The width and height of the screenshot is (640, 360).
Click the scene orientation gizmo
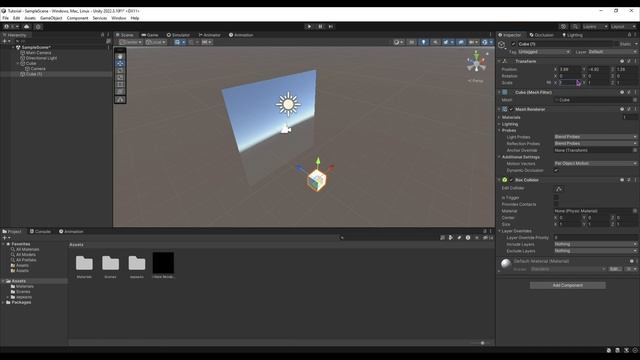[476, 62]
